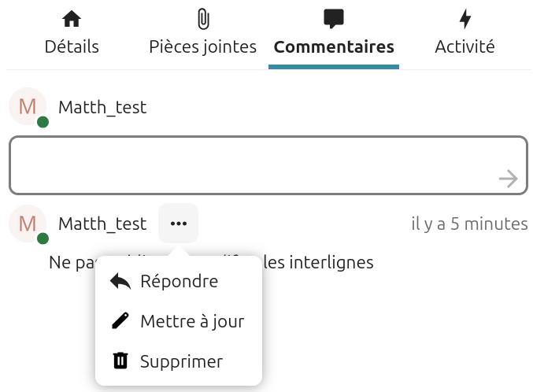The width and height of the screenshot is (533, 392).
Task: Click the trash can icon in the menu
Action: [x=120, y=361]
